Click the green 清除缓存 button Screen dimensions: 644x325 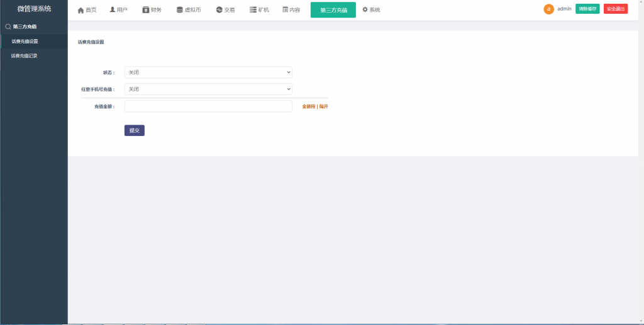pyautogui.click(x=587, y=9)
